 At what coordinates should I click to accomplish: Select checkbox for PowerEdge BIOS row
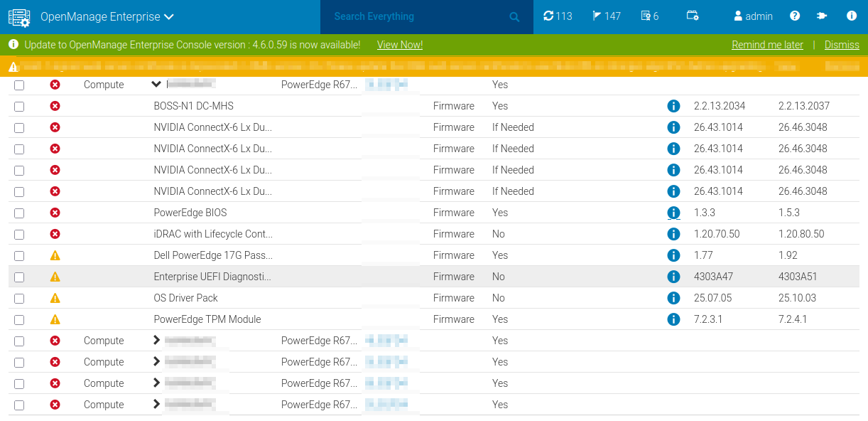[19, 213]
